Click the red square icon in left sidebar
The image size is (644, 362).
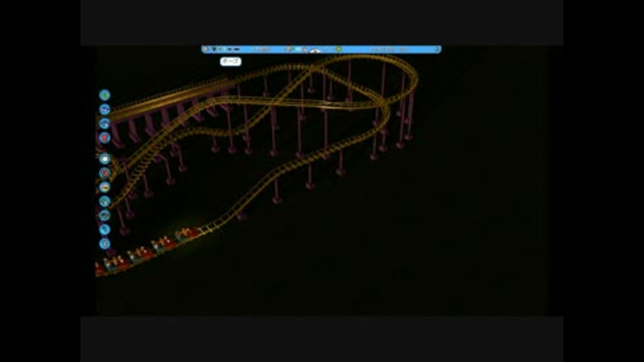[x=105, y=137]
